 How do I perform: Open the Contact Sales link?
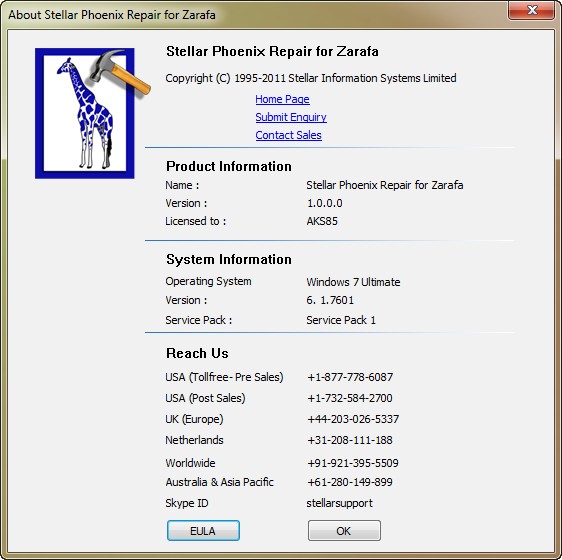click(x=288, y=135)
